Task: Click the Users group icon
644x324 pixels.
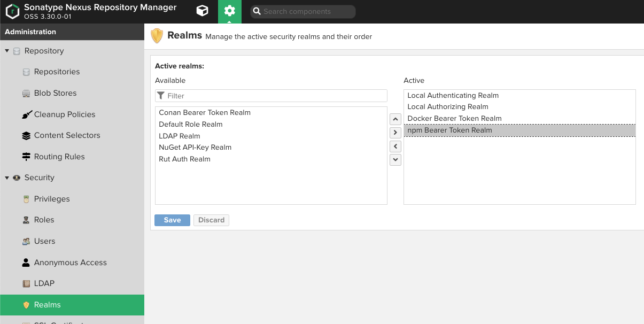Action: [x=26, y=241]
